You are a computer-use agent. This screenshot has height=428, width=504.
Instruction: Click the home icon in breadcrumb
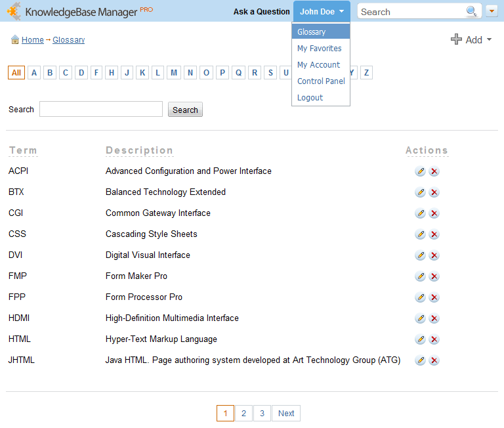click(15, 39)
